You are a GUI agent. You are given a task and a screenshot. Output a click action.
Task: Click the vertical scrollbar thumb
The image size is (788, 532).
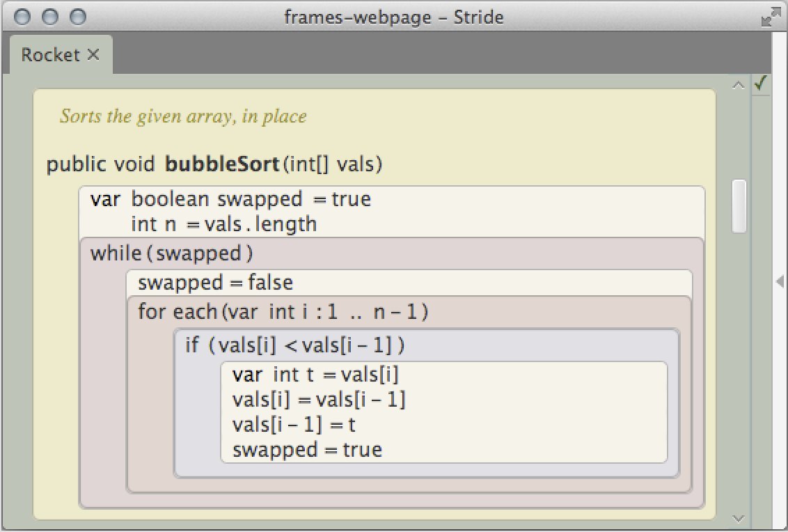[x=739, y=206]
